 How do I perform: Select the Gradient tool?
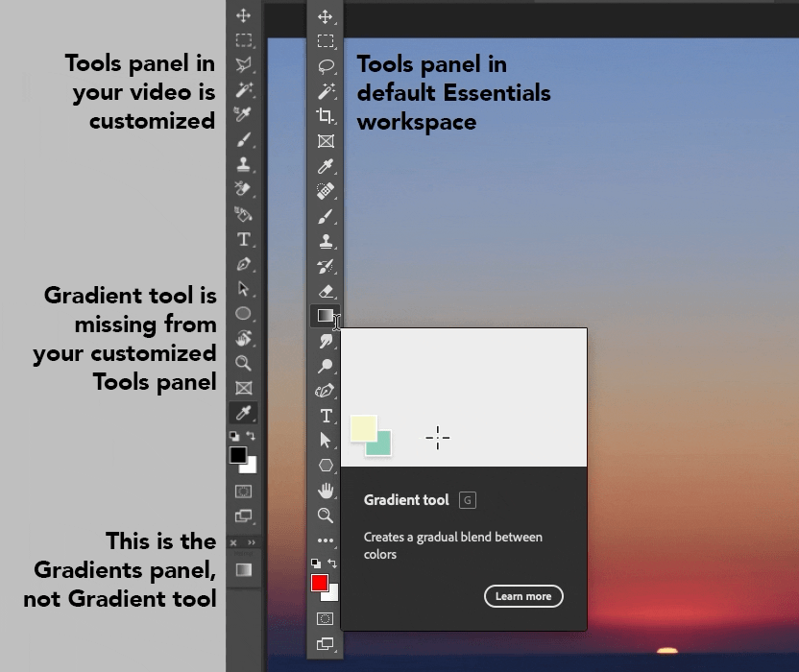pyautogui.click(x=325, y=316)
